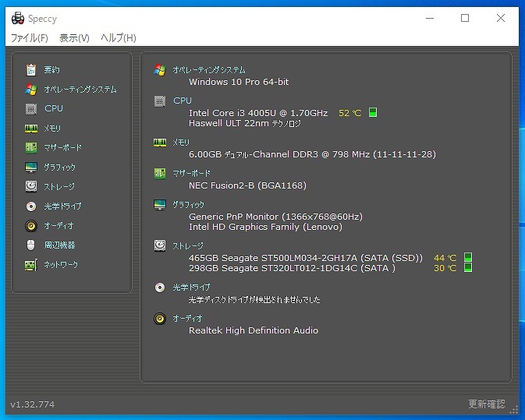This screenshot has width=525, height=420.
Task: Click the Windows flag icon in sidebar
Action: 31,90
